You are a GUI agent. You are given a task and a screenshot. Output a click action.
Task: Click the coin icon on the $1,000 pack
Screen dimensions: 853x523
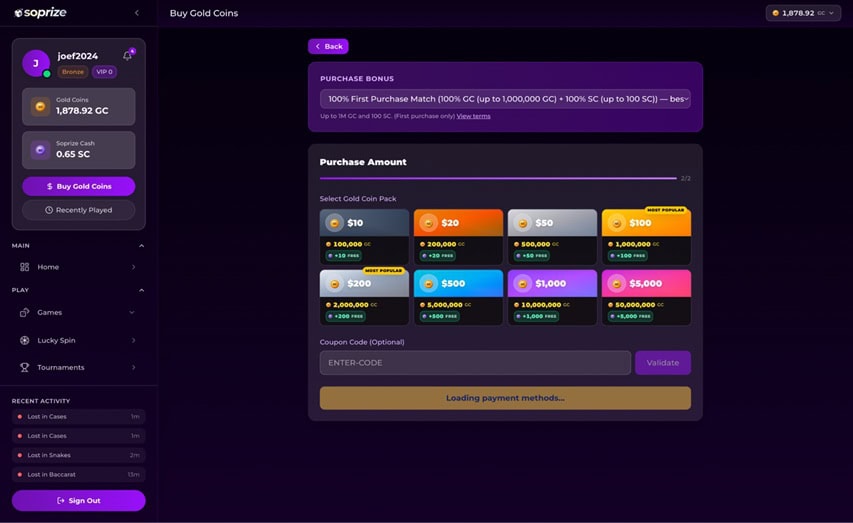[523, 284]
